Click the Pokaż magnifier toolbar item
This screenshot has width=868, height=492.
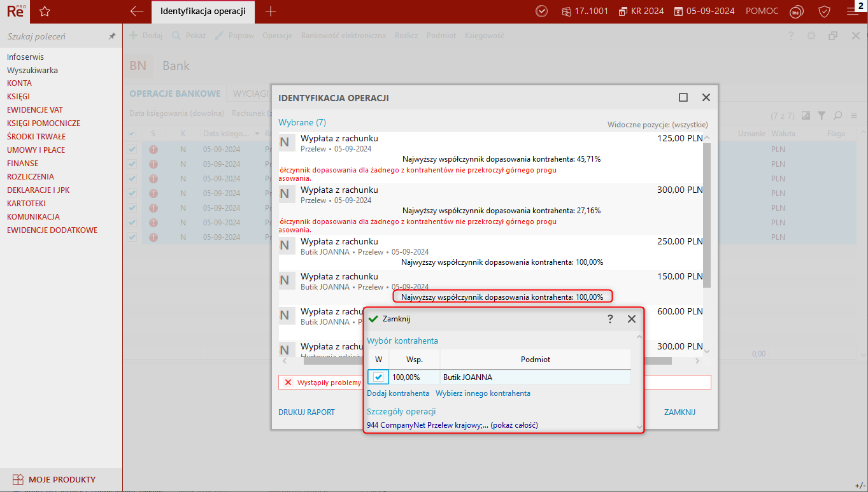pos(189,36)
